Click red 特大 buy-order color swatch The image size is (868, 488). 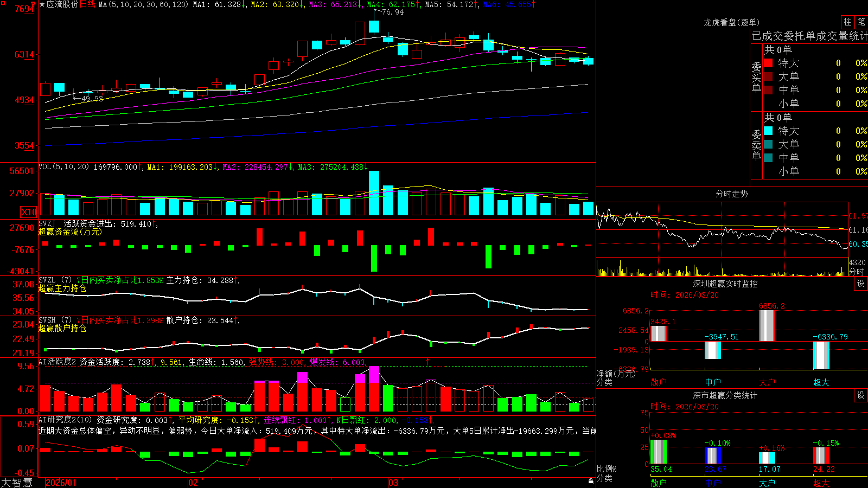[x=768, y=63]
